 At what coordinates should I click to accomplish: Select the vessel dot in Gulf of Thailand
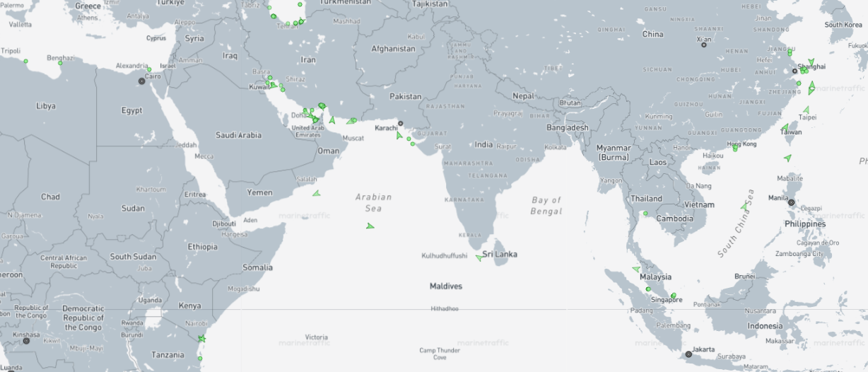point(645,214)
